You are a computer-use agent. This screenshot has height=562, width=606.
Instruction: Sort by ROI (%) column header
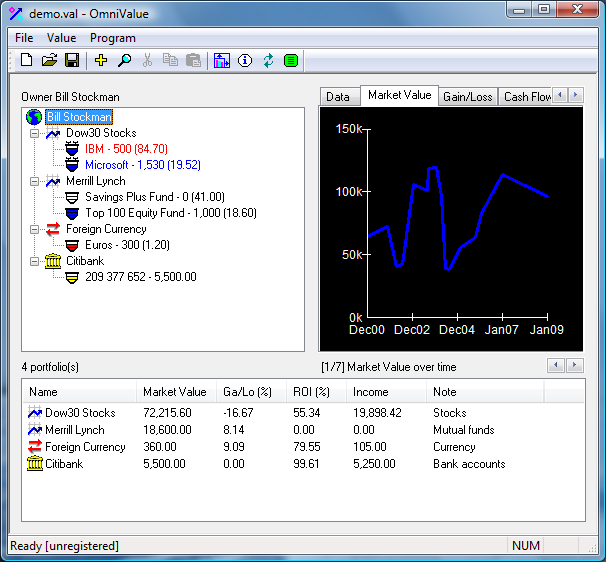(x=316, y=392)
